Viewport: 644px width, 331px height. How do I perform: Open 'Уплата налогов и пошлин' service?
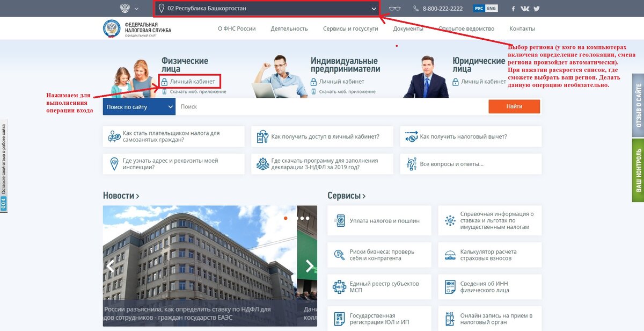click(379, 220)
